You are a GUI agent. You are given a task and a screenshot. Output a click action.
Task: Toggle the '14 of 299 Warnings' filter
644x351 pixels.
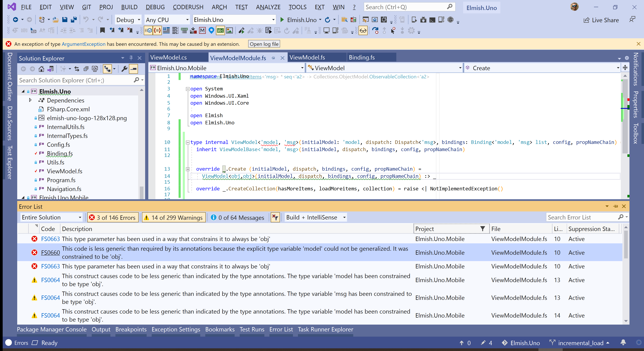click(174, 217)
